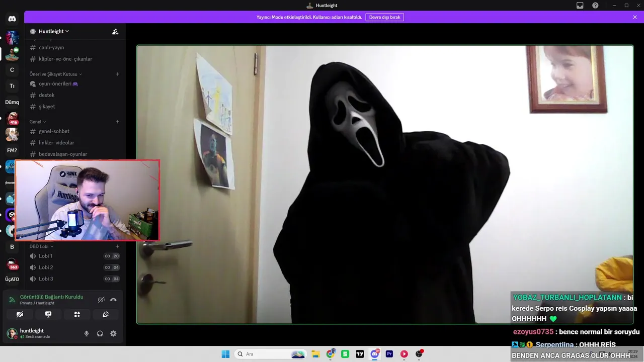
Task: Select the server labeled Tı
Action: point(12,86)
